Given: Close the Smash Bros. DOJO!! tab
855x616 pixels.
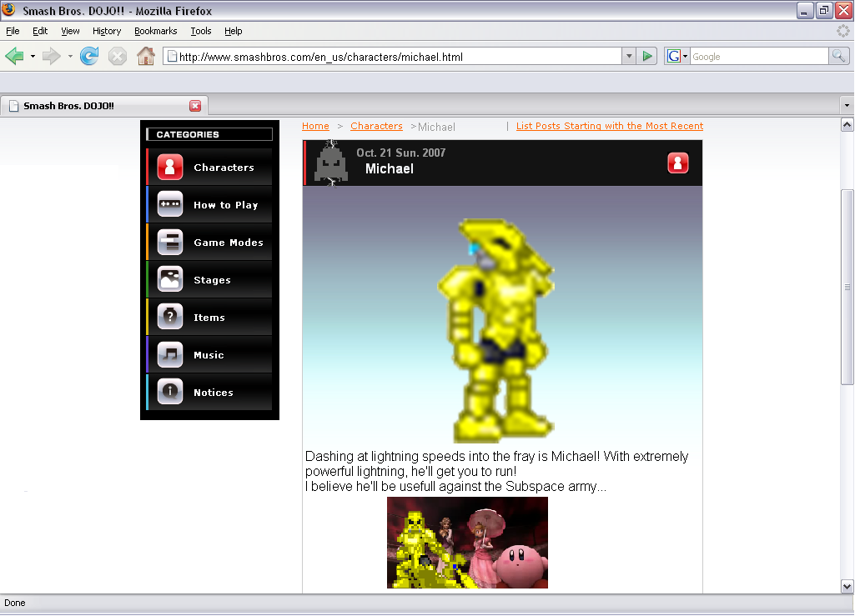Looking at the screenshot, I should [195, 106].
